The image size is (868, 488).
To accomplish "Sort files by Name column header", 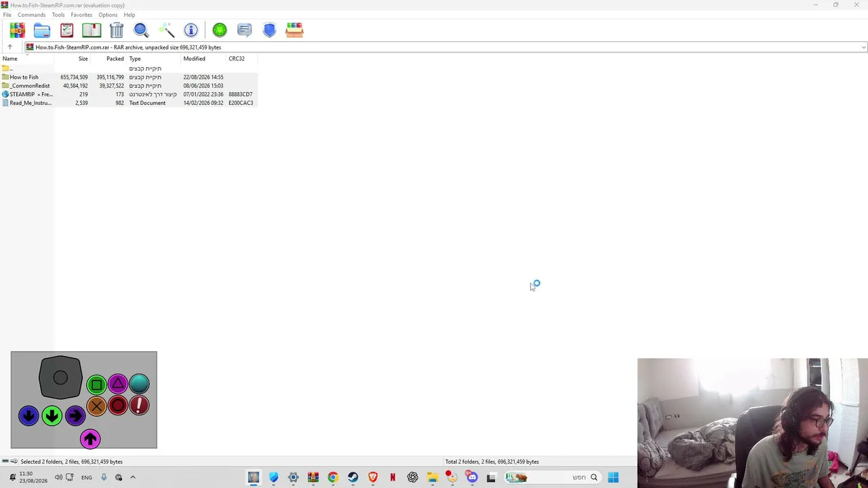I will [x=27, y=59].
